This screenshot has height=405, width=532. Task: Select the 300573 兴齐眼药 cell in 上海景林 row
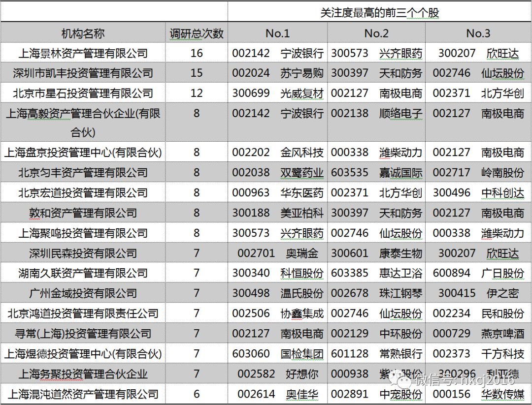[376, 53]
